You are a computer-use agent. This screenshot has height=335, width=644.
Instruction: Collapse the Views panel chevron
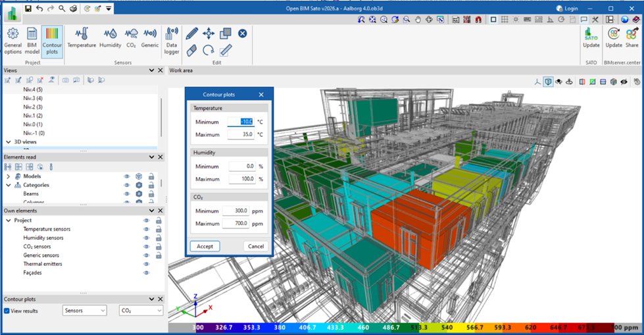click(151, 70)
